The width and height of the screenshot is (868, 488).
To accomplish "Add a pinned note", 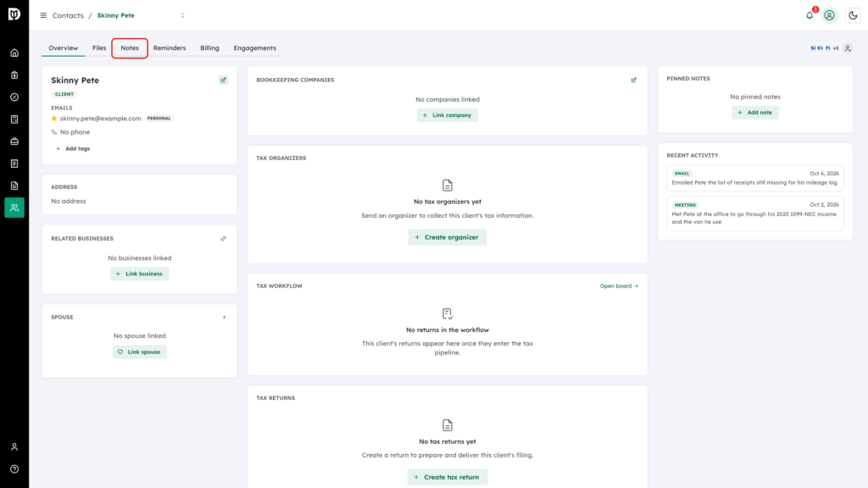I will pyautogui.click(x=755, y=113).
